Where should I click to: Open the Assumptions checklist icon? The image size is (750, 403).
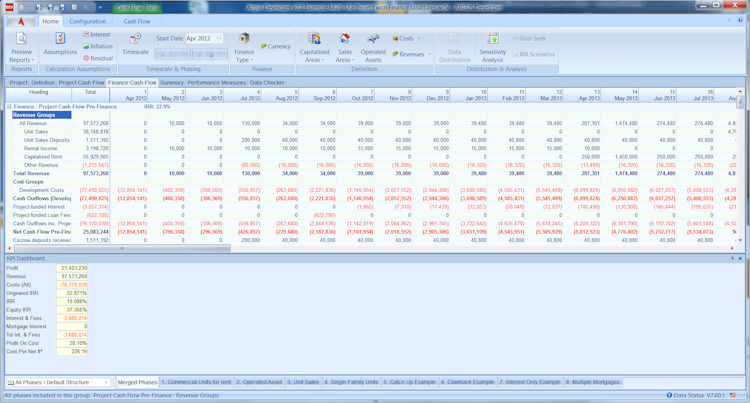60,38
